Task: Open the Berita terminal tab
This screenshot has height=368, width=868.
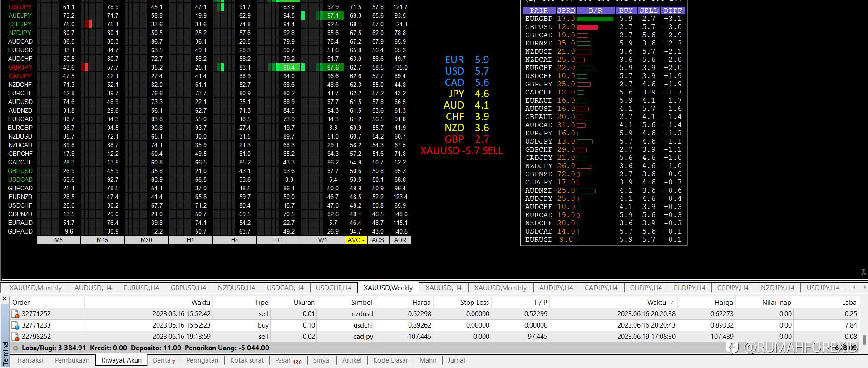Action: (x=164, y=360)
